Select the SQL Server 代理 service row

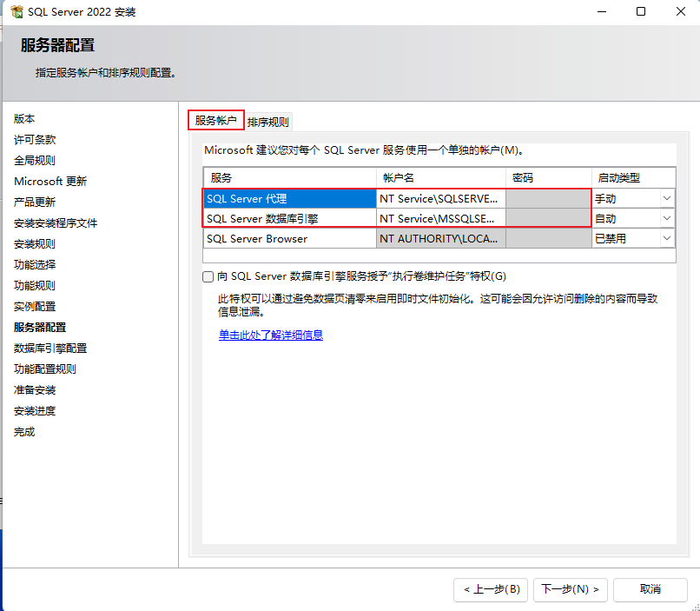(290, 199)
